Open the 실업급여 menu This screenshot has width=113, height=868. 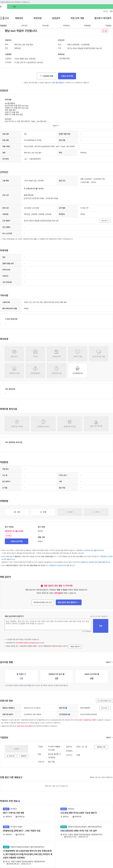56,18
